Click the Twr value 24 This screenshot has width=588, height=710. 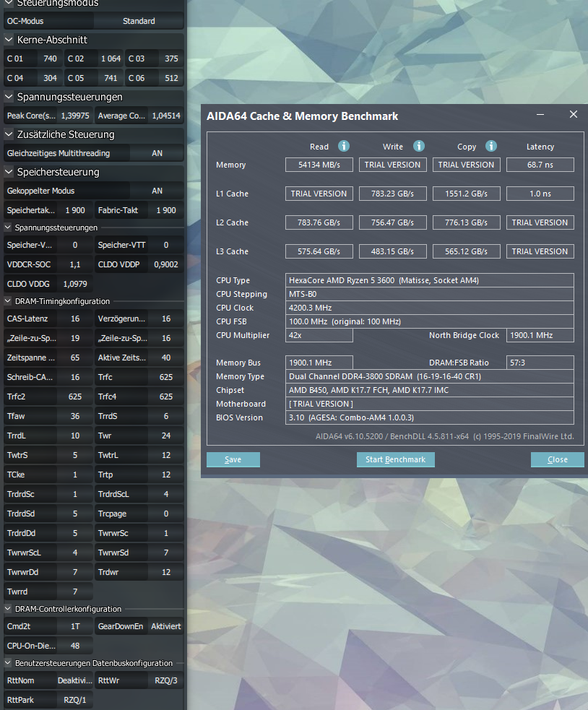(x=166, y=435)
